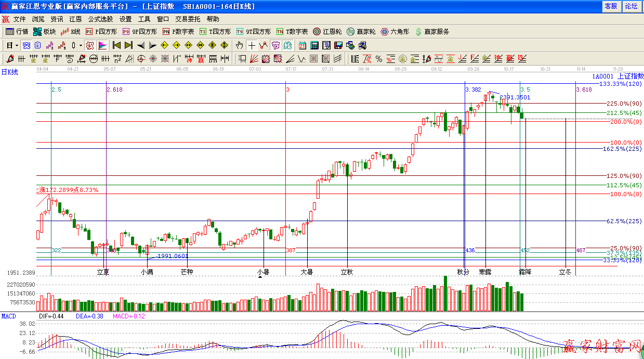Click the 客服 button

point(611,6)
